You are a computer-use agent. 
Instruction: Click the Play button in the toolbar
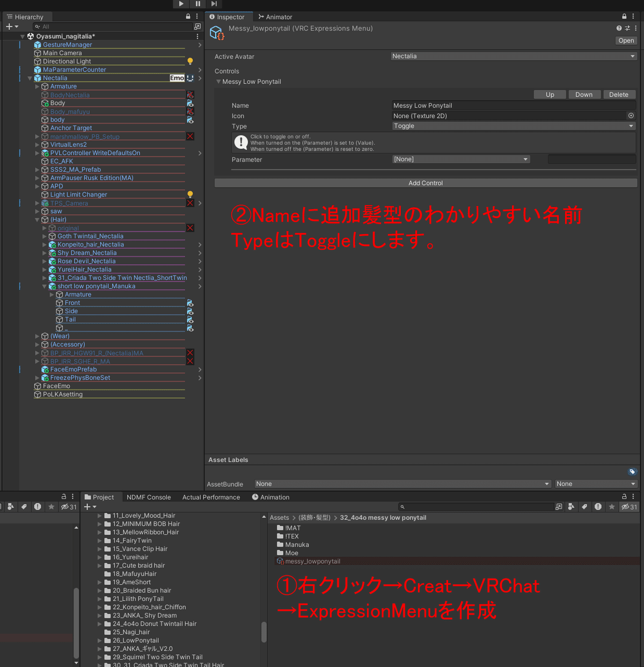pos(181,4)
